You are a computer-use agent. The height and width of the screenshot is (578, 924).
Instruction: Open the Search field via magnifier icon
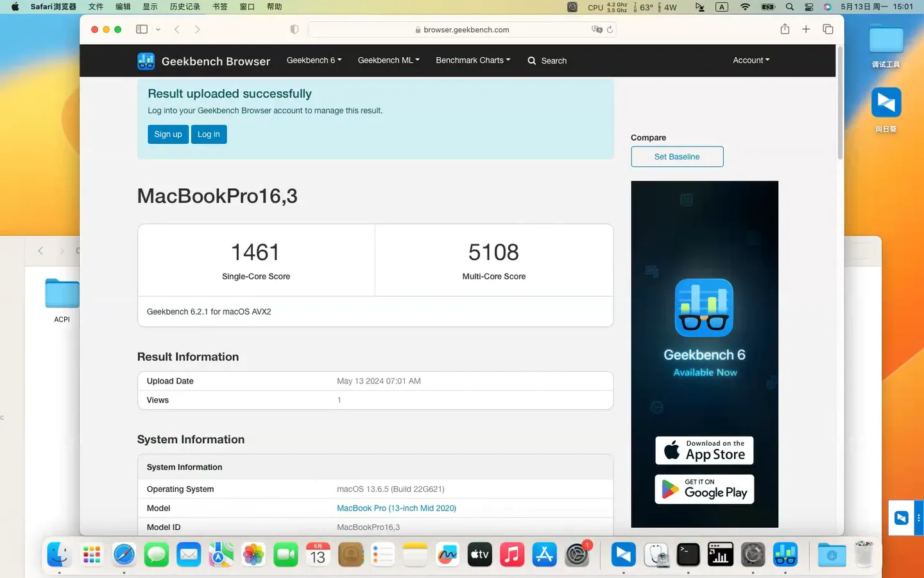(531, 60)
